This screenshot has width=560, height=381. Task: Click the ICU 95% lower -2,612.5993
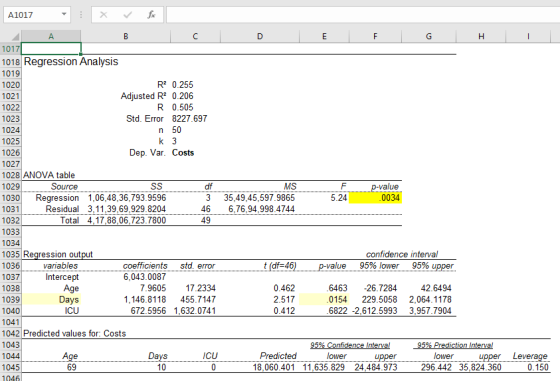point(374,311)
